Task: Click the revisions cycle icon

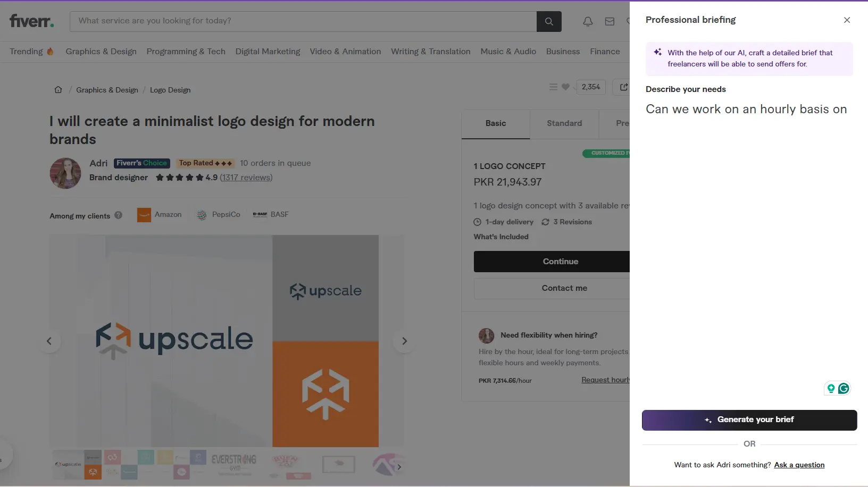Action: point(545,222)
